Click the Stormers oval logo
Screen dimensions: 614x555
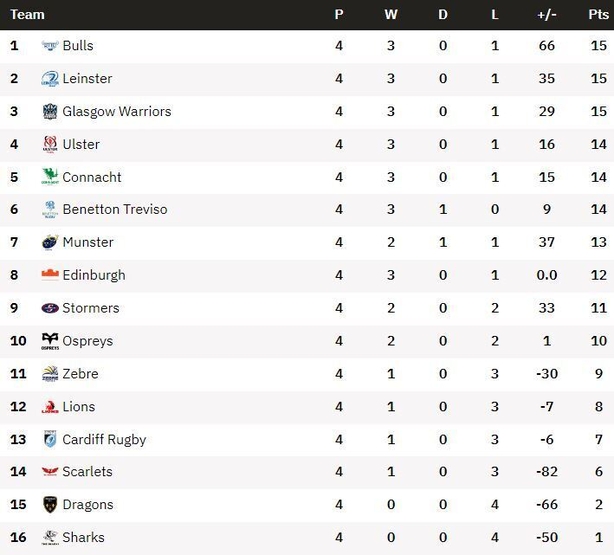tap(50, 308)
